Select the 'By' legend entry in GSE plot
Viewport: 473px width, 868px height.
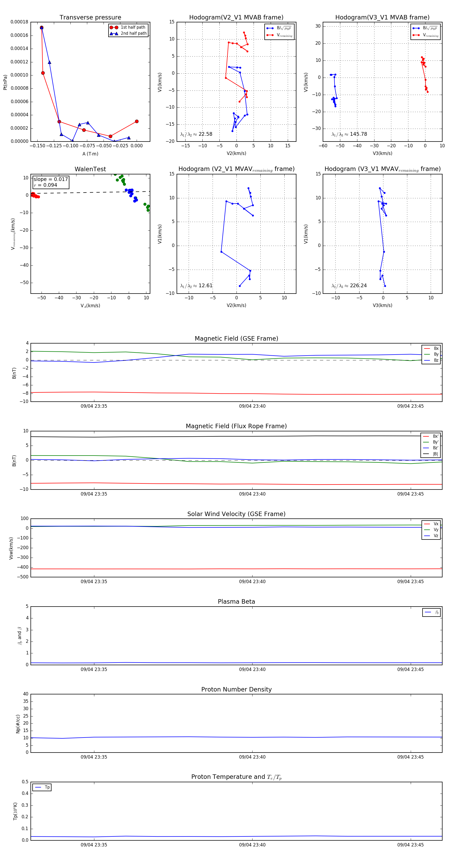pyautogui.click(x=431, y=354)
